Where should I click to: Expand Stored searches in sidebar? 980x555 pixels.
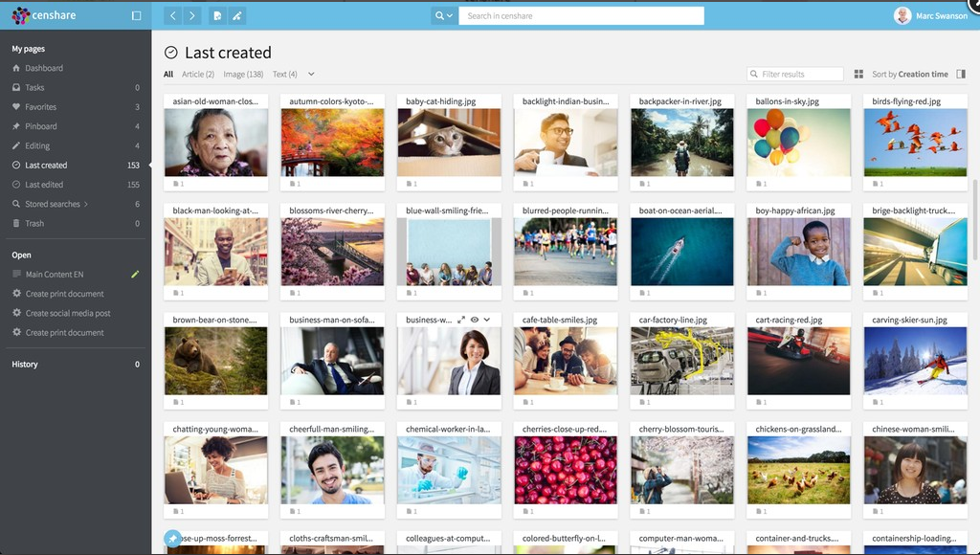[86, 204]
